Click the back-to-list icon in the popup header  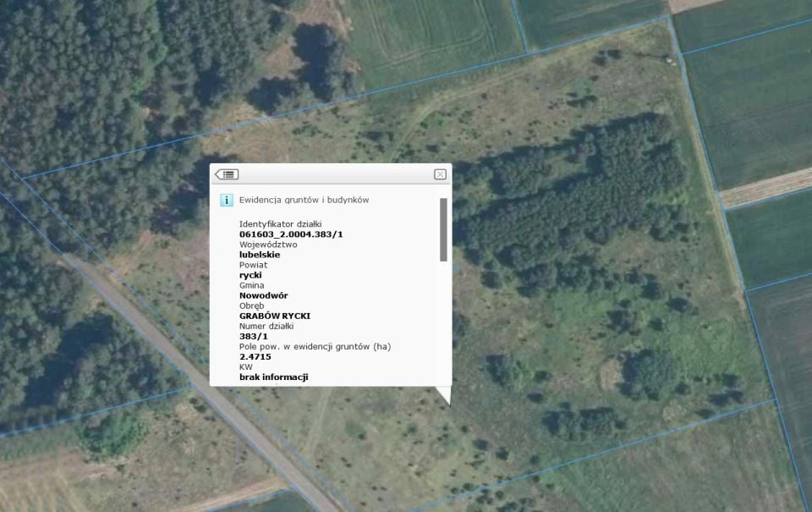tap(227, 174)
